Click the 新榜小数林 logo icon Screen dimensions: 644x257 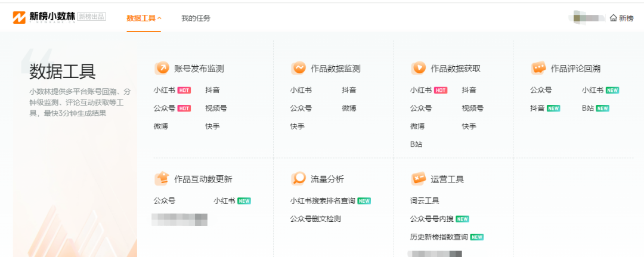[19, 17]
